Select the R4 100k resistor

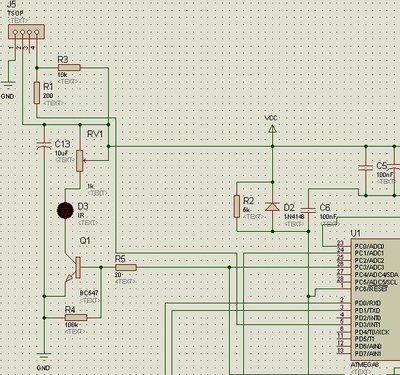[x=76, y=317]
